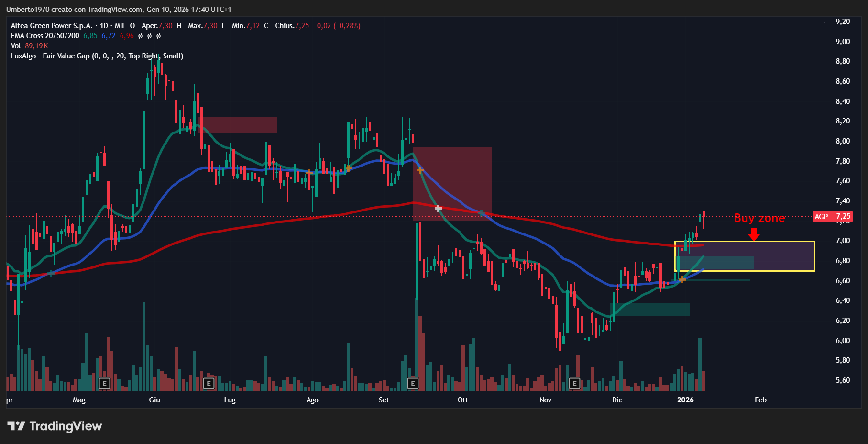Click the white cross marker on the red EMA line
868x444 pixels.
(438, 208)
